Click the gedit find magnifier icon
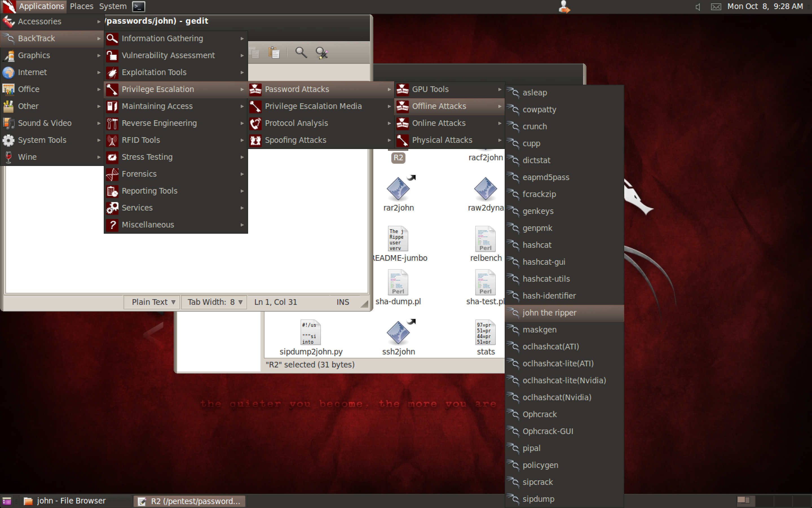The image size is (812, 508). point(301,52)
